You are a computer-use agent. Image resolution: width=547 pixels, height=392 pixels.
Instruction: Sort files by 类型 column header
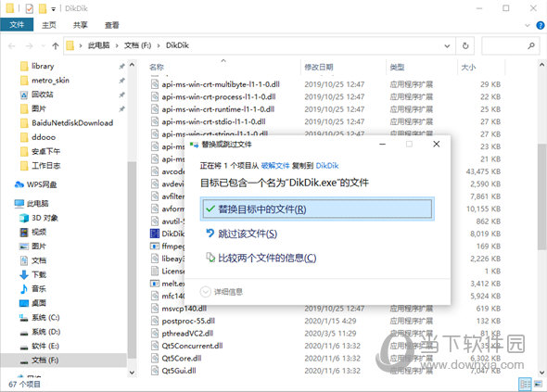tap(397, 67)
